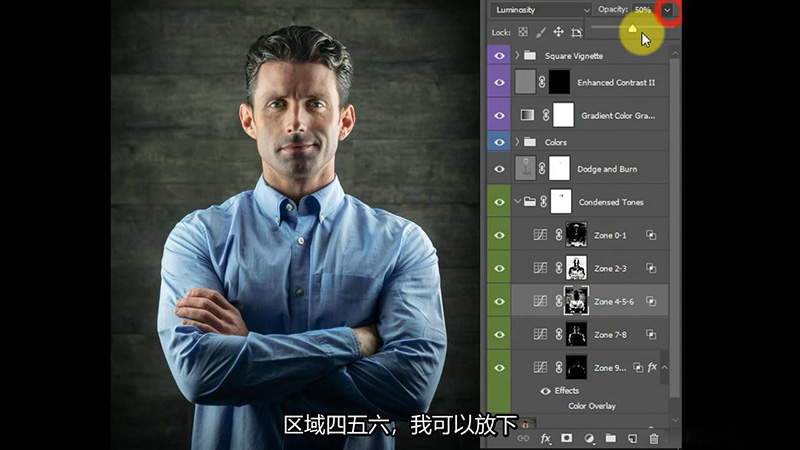Toggle the Zone 0-1 layer eye

[499, 235]
